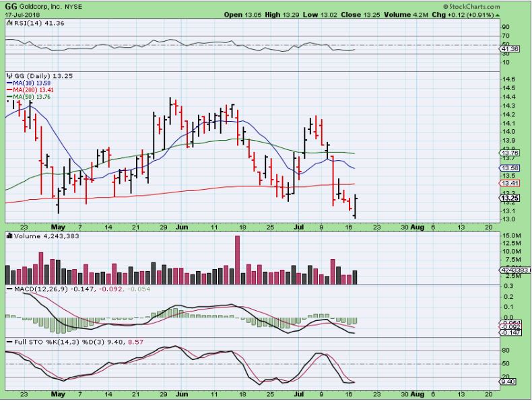Click the GG ticker symbol in header
This screenshot has height=401, width=532.
click(11, 7)
